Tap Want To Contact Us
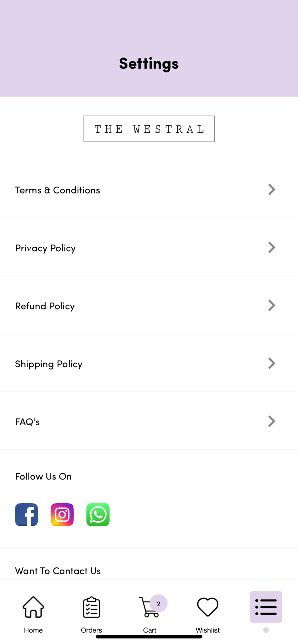 click(x=58, y=571)
